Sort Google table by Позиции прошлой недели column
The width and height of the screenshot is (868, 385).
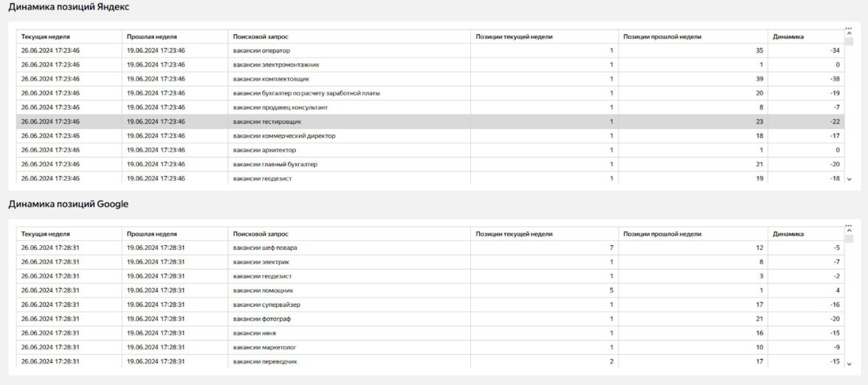click(662, 234)
